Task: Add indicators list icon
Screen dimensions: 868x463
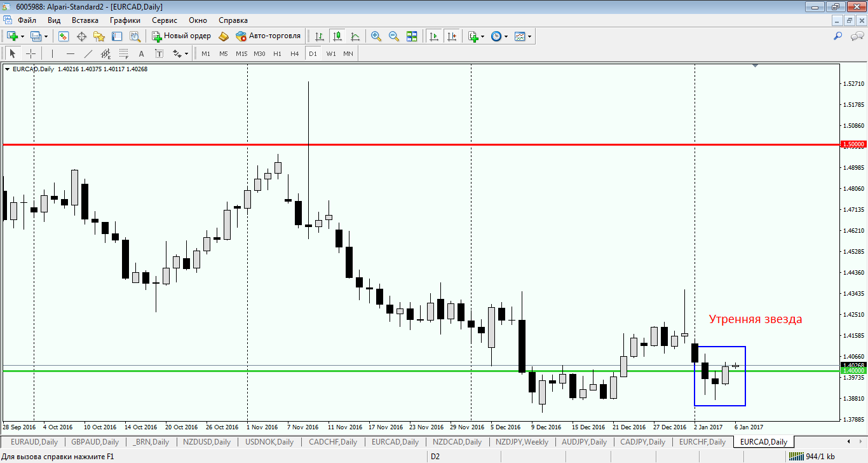Action: [473, 36]
